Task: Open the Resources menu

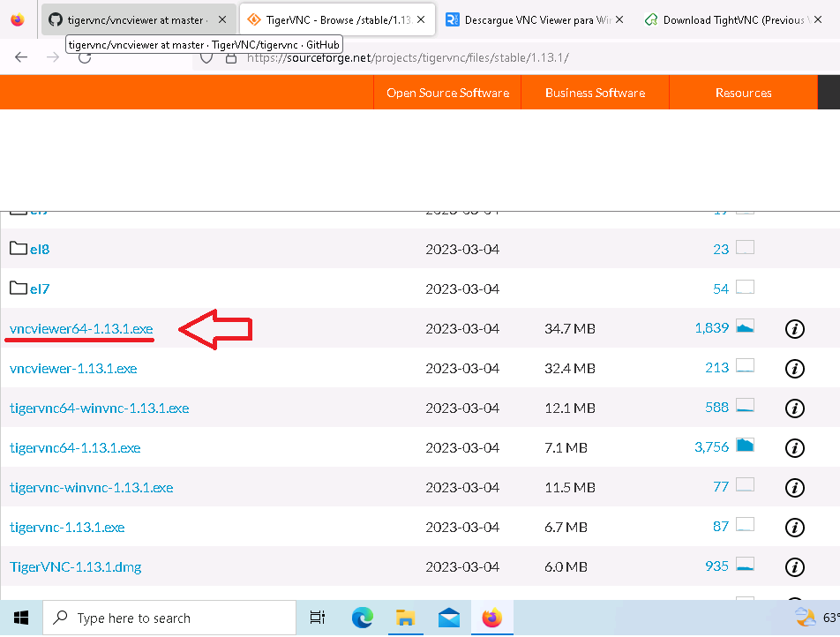Action: (x=744, y=93)
